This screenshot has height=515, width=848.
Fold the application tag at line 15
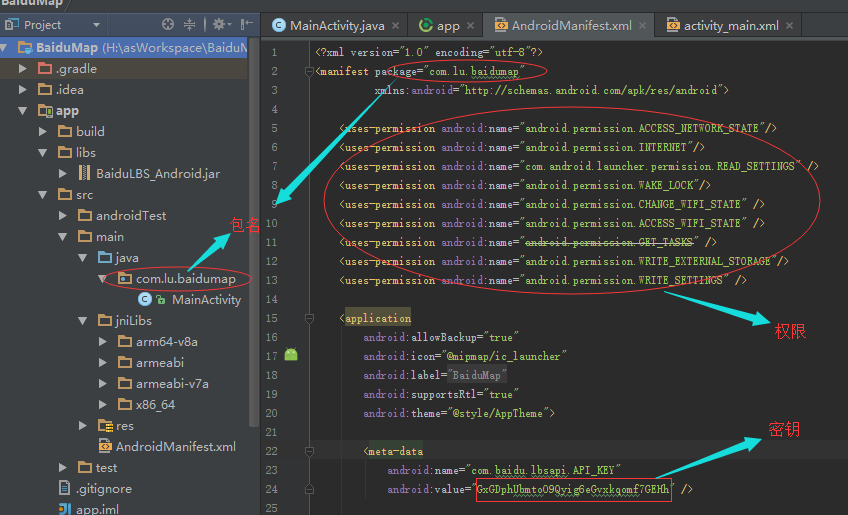(309, 318)
